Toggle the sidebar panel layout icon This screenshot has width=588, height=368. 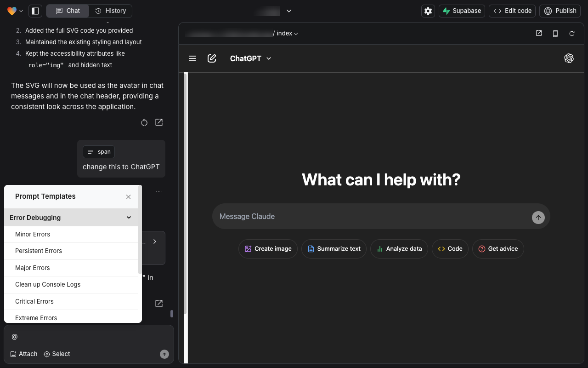35,11
